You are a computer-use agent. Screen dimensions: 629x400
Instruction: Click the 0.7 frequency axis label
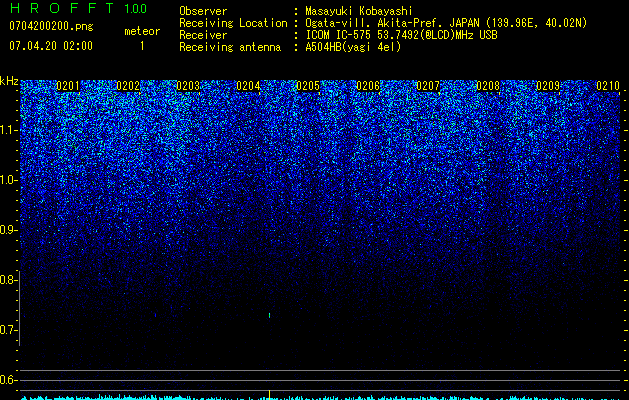point(8,330)
